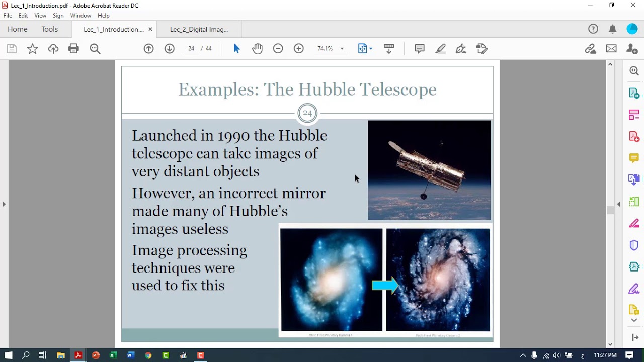Viewport: 644px width, 362px height.
Task: Share a link to the file
Action: (x=591, y=49)
